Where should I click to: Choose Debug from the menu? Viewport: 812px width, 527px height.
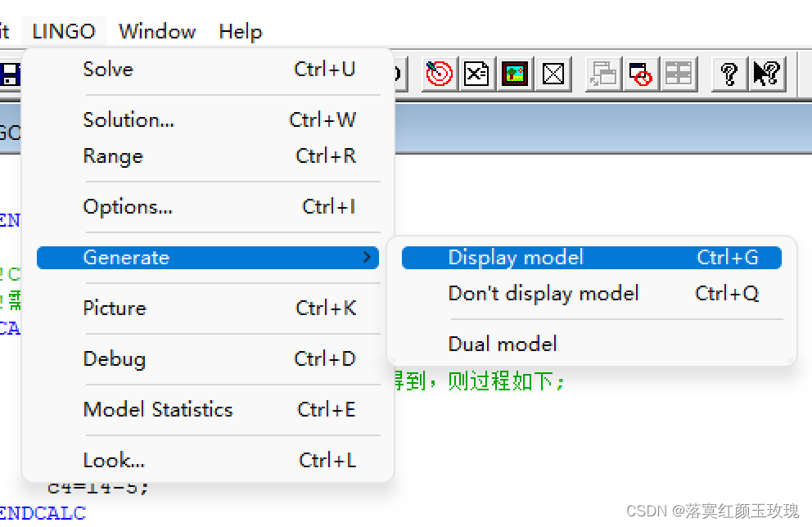[x=208, y=358]
